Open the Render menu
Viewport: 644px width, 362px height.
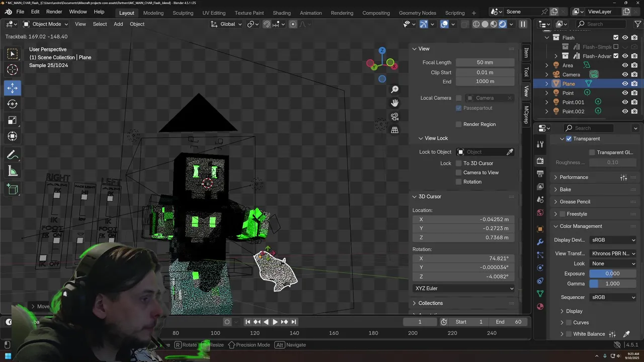[x=54, y=12]
